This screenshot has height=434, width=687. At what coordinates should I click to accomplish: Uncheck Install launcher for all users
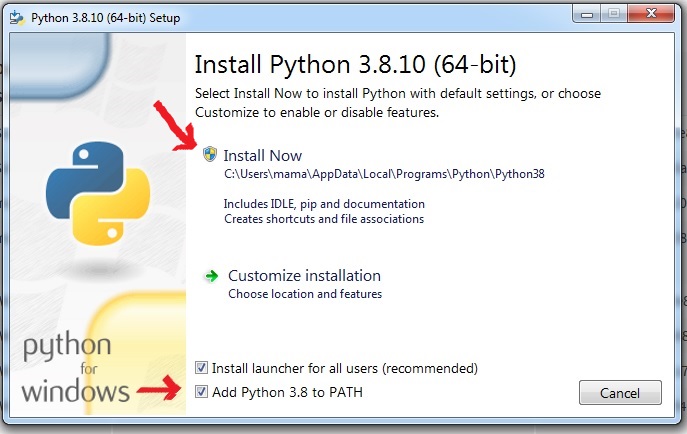tap(202, 368)
